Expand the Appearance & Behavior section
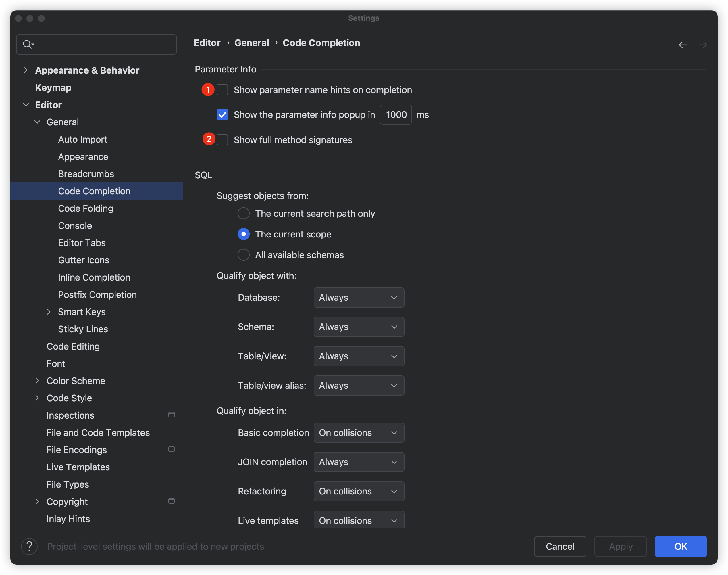Screen dimensions: 728x575 click(x=26, y=70)
